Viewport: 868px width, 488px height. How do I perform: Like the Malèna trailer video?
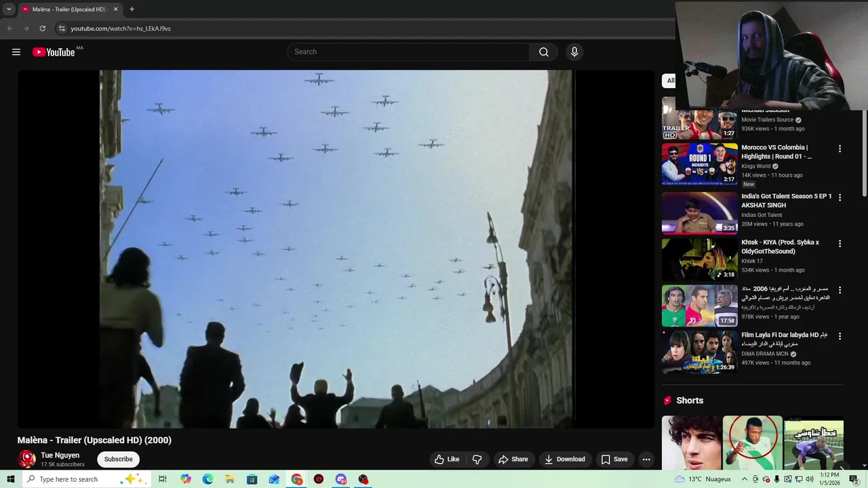click(447, 460)
